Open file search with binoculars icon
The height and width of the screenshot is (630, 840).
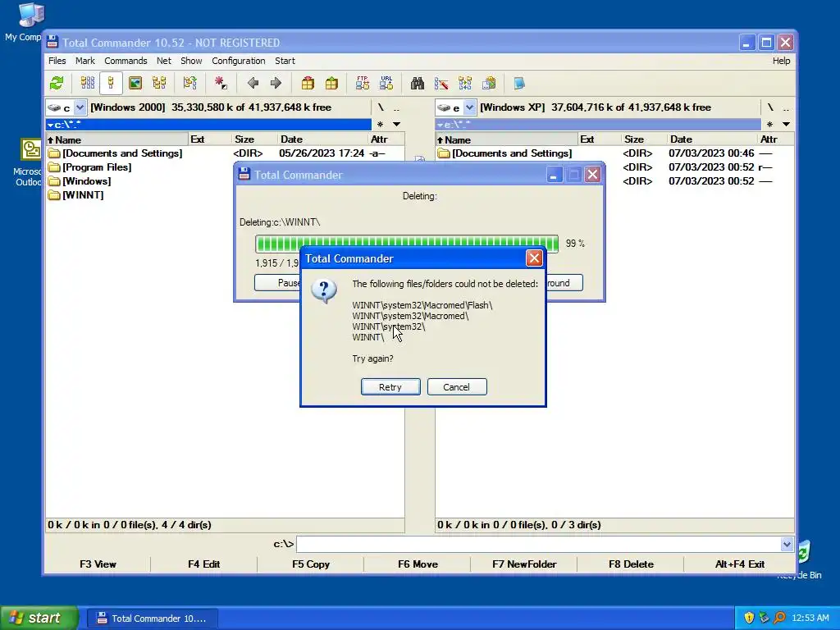(418, 83)
